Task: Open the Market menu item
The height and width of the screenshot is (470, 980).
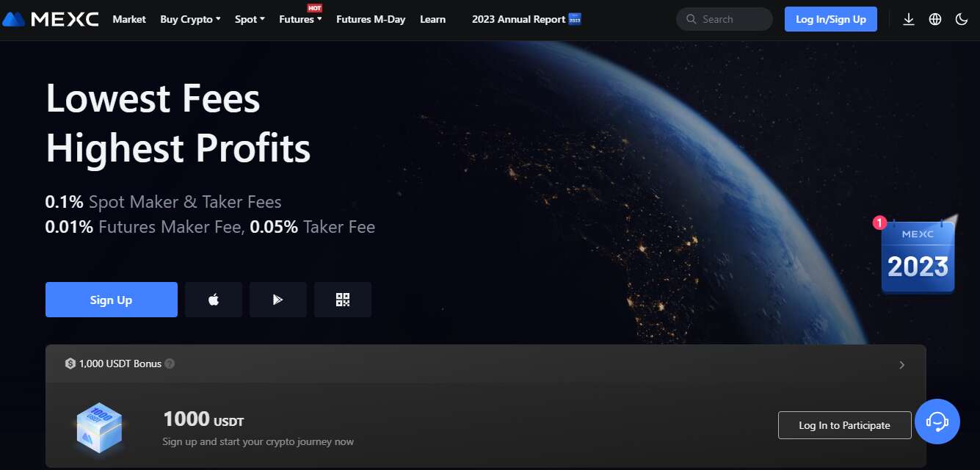Action: (x=129, y=19)
